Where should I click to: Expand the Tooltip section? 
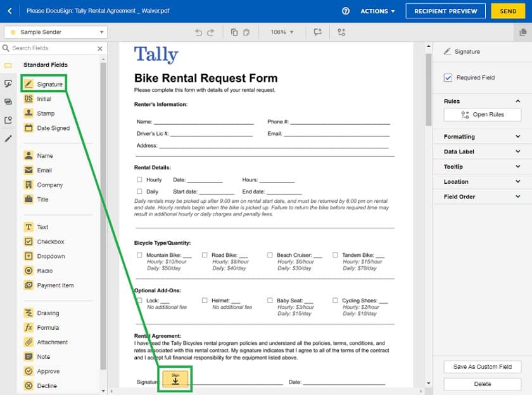click(x=482, y=166)
